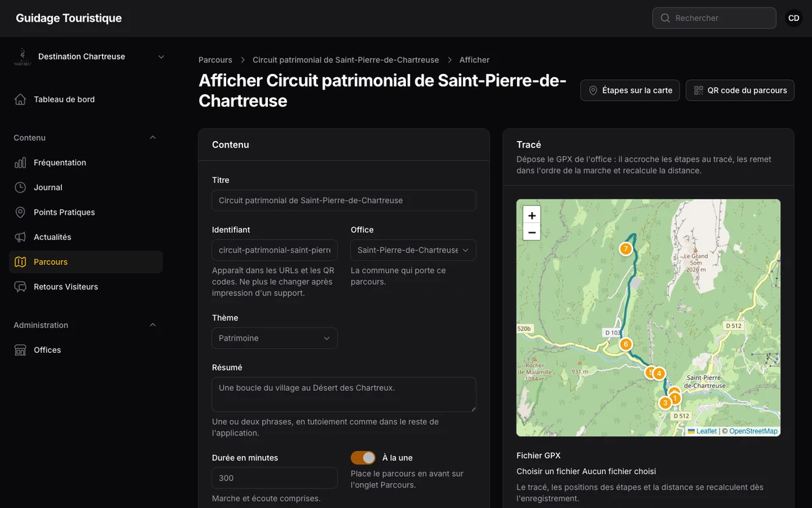
Task: Go to Fréquentation in sidebar
Action: point(86,163)
